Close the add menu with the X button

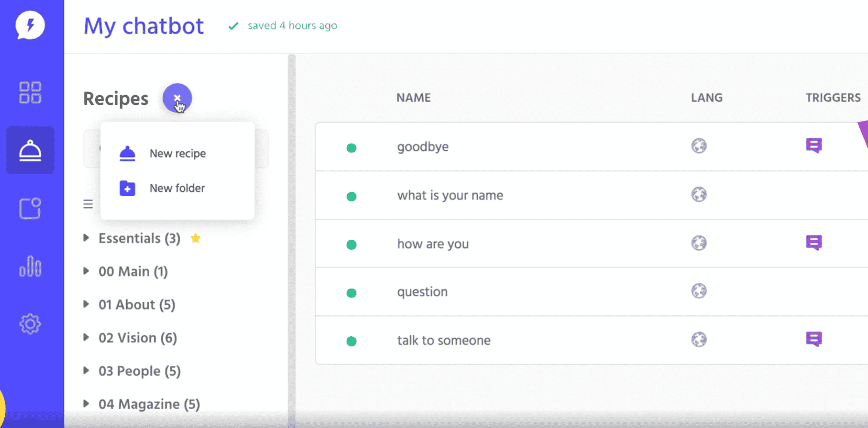(178, 97)
